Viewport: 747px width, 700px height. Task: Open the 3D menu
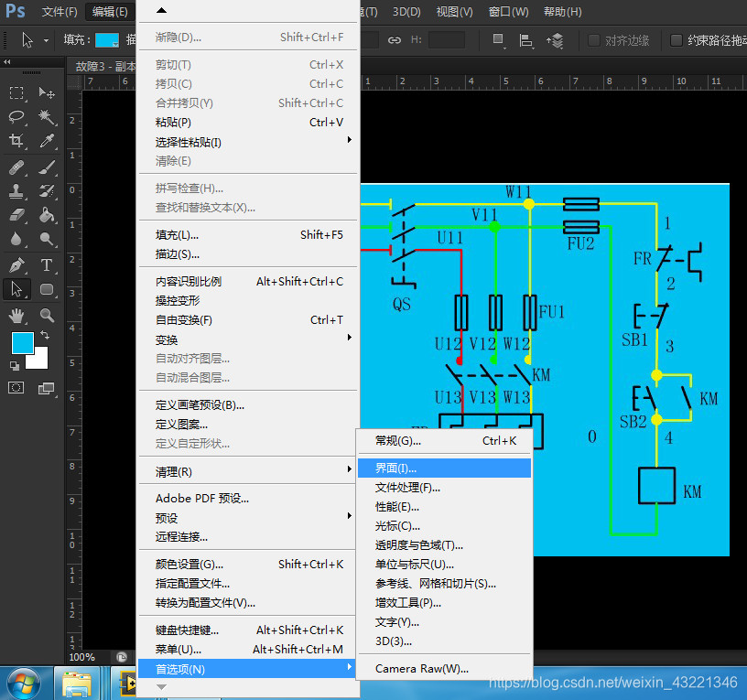[406, 11]
